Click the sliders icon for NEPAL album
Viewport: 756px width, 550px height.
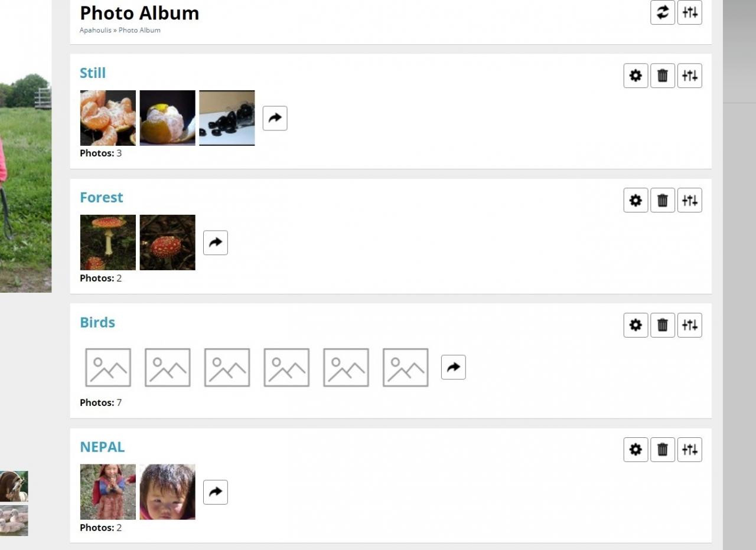click(689, 450)
